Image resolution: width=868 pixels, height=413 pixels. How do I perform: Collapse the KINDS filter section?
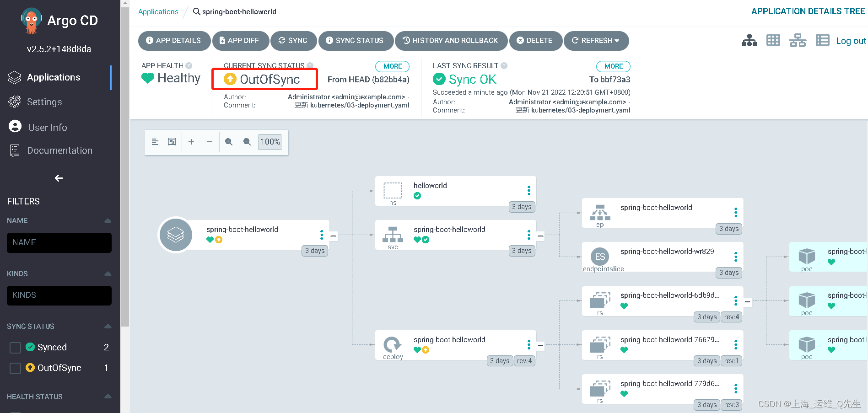coord(108,274)
